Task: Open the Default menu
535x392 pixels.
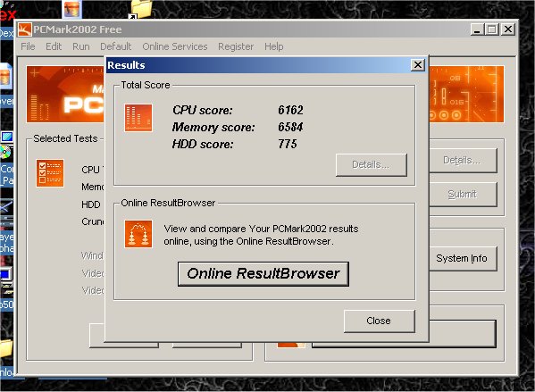Action: tap(116, 46)
